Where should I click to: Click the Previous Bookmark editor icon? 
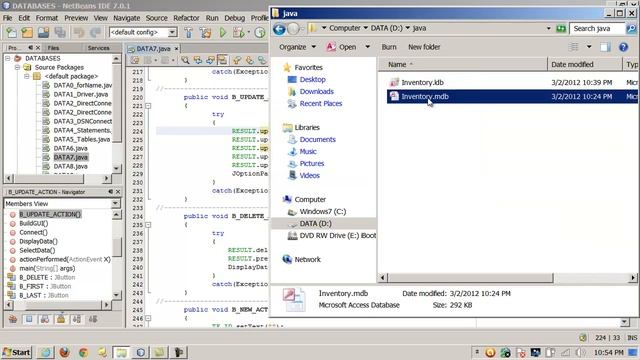coord(237,60)
